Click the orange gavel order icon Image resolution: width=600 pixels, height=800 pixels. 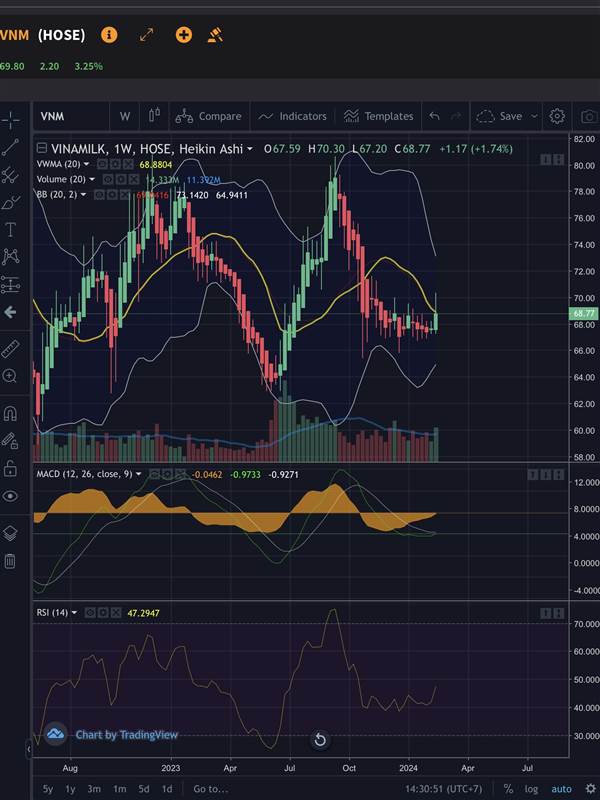point(215,35)
